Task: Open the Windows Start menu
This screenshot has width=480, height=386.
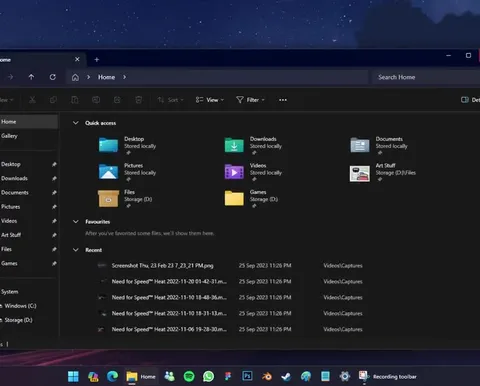Action: point(73,377)
